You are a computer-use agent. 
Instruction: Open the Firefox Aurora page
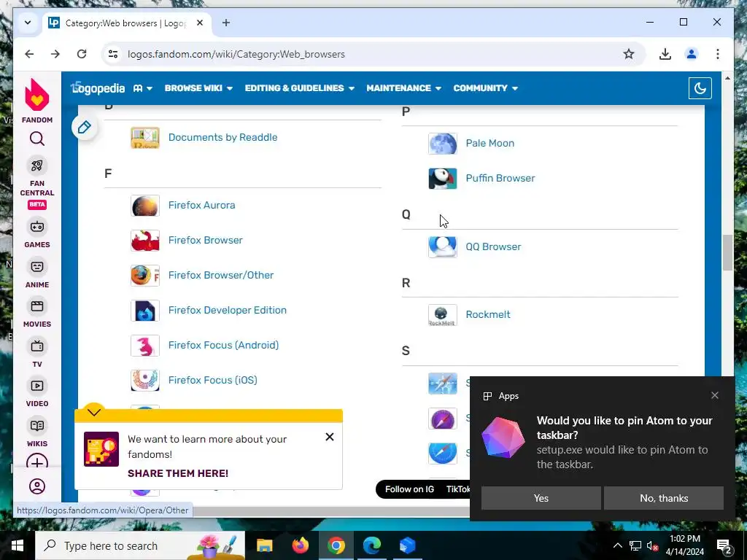tap(201, 205)
